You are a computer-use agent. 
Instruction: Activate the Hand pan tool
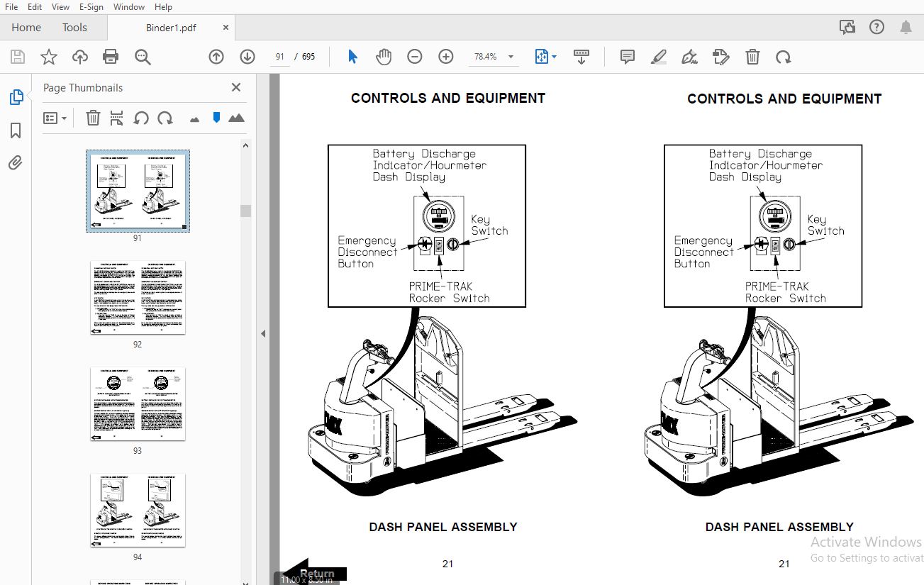(x=383, y=57)
